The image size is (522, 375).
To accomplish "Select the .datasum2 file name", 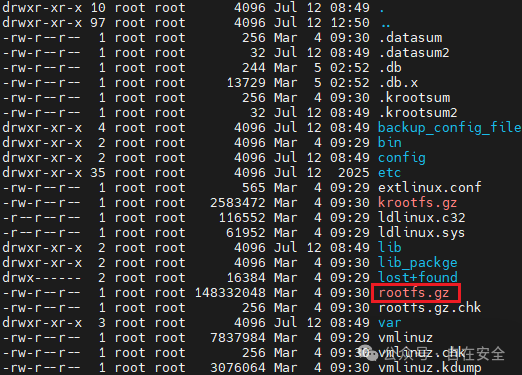I will (x=414, y=53).
